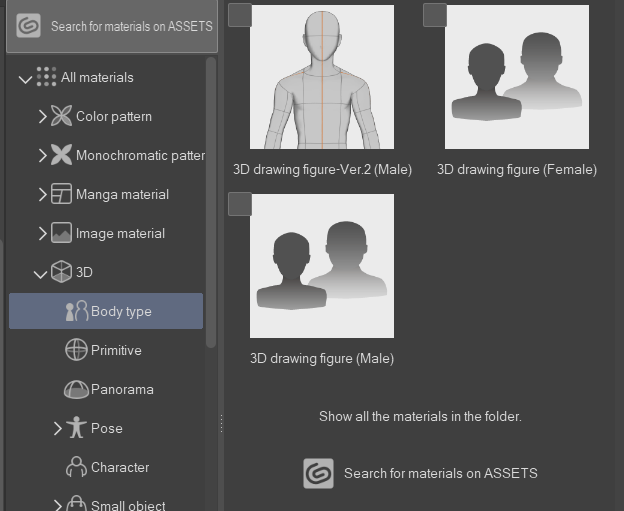Select the Body type folder
624x511 pixels.
pyautogui.click(x=106, y=311)
